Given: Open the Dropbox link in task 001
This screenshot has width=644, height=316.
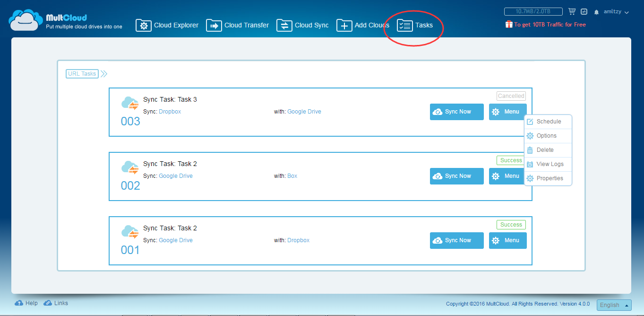Looking at the screenshot, I should click(x=299, y=240).
